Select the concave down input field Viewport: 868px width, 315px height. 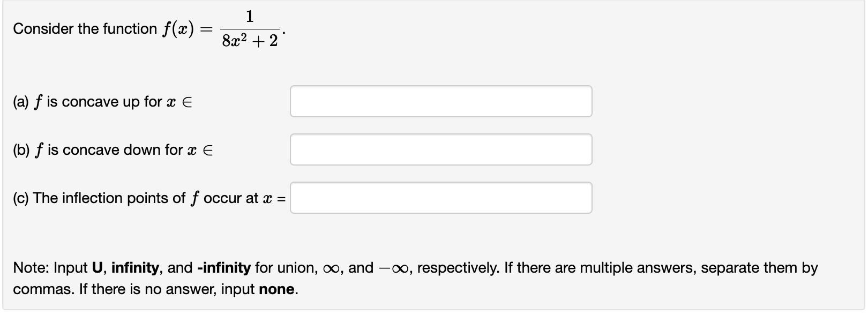(440, 149)
